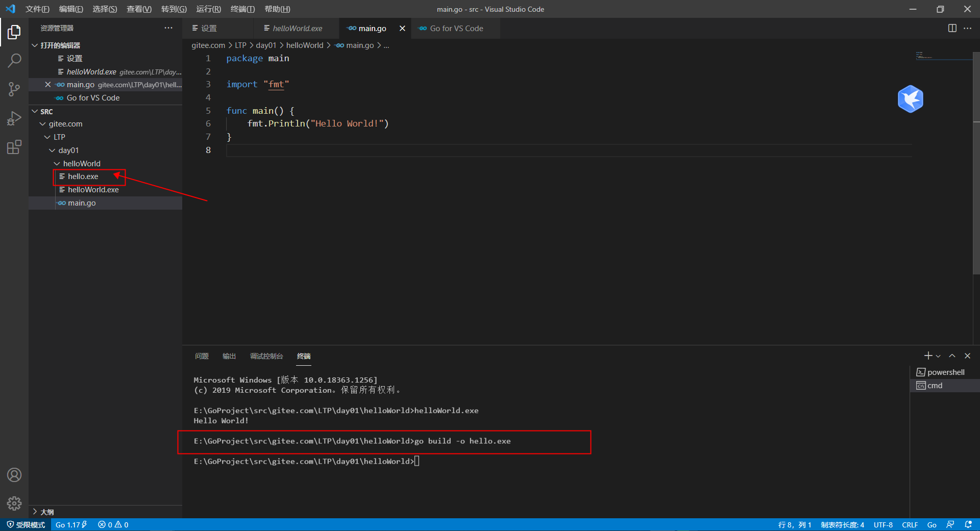The height and width of the screenshot is (531, 980).
Task: Open the Go menu
Action: point(174,9)
